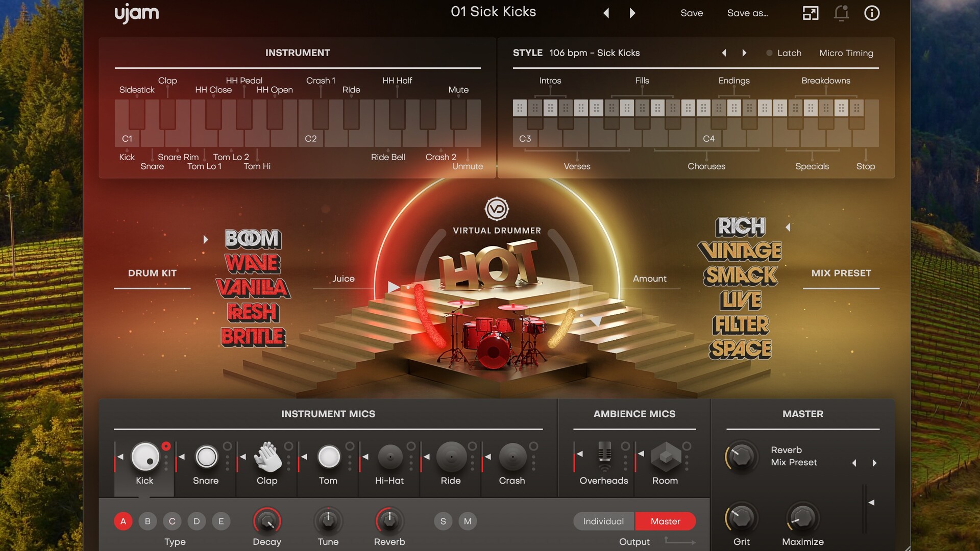Choose the SMACK mix preset
This screenshot has width=980, height=551.
(x=741, y=275)
